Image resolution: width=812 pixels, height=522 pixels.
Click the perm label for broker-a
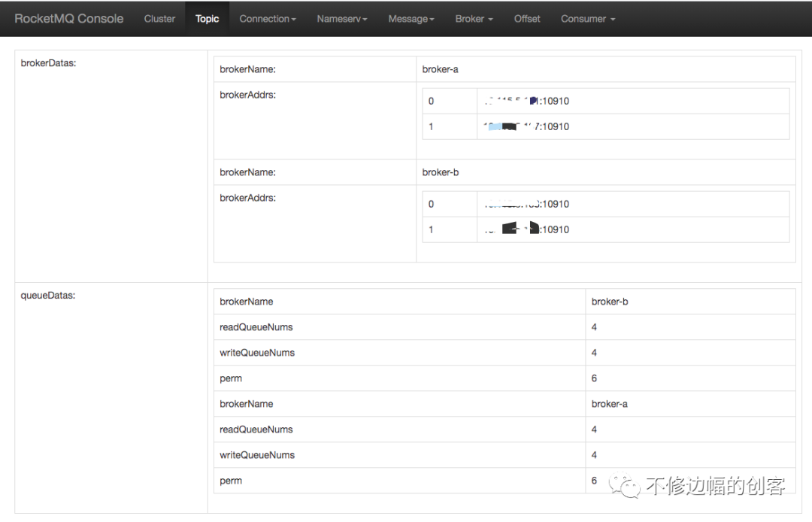(x=231, y=481)
